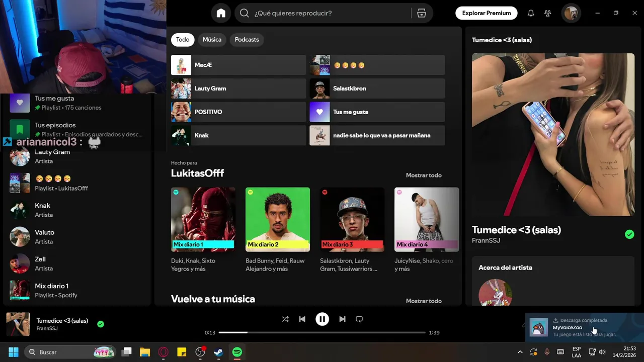Open Friend Activity icon
The height and width of the screenshot is (362, 644).
(x=548, y=13)
